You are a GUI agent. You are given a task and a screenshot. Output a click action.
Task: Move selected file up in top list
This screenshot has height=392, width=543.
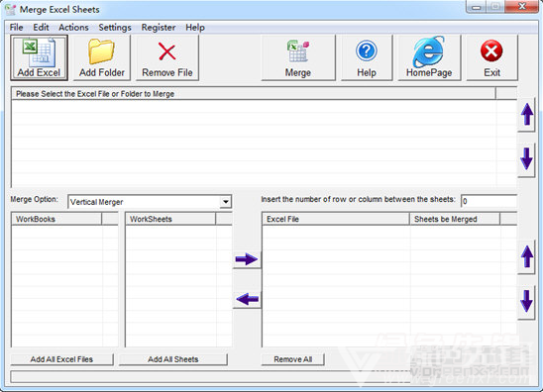(x=527, y=115)
